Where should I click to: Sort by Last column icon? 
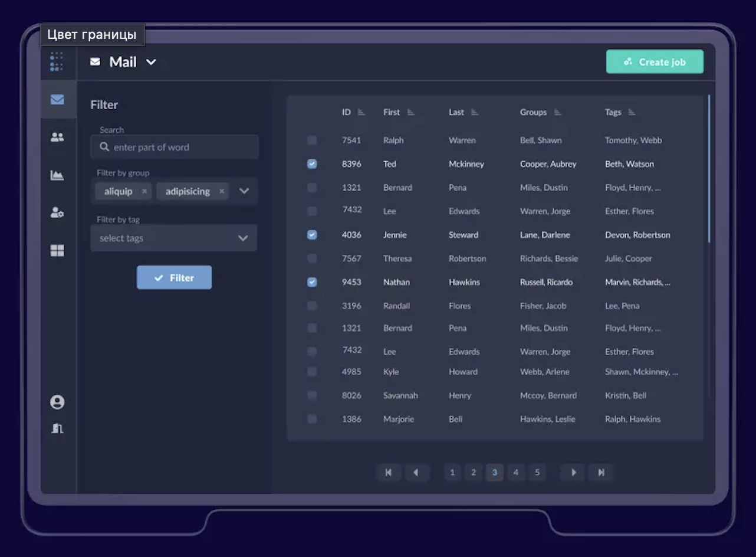coord(475,112)
